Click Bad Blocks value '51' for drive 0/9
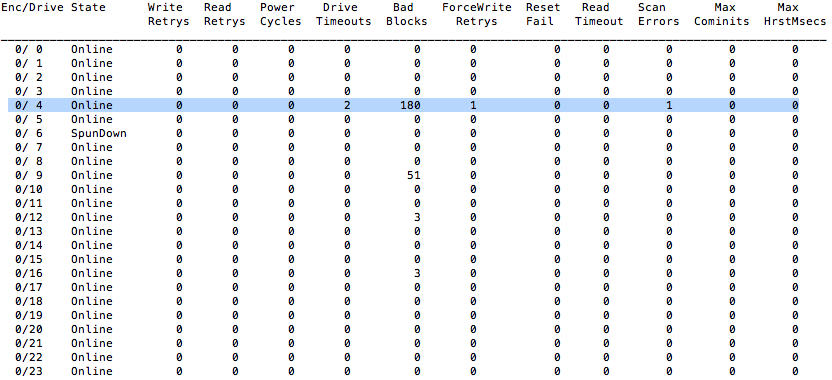 (x=414, y=175)
